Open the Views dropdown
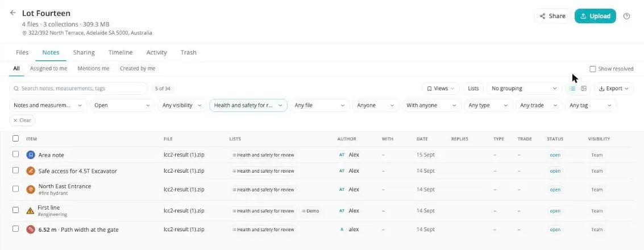Screen dimensions: 644x250 [441, 88]
